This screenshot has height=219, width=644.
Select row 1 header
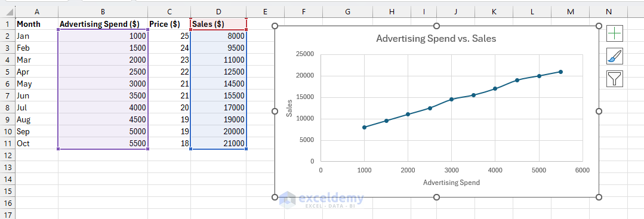8,24
